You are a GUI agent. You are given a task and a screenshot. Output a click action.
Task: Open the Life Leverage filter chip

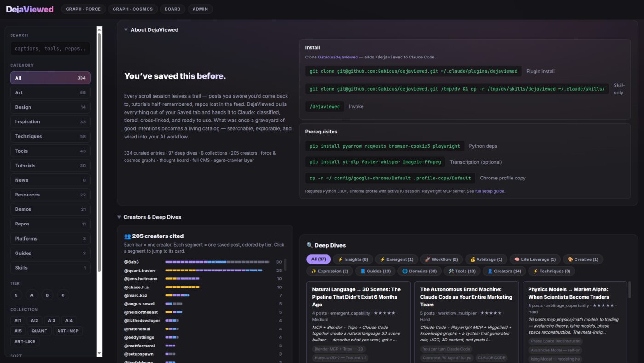pos(535,259)
